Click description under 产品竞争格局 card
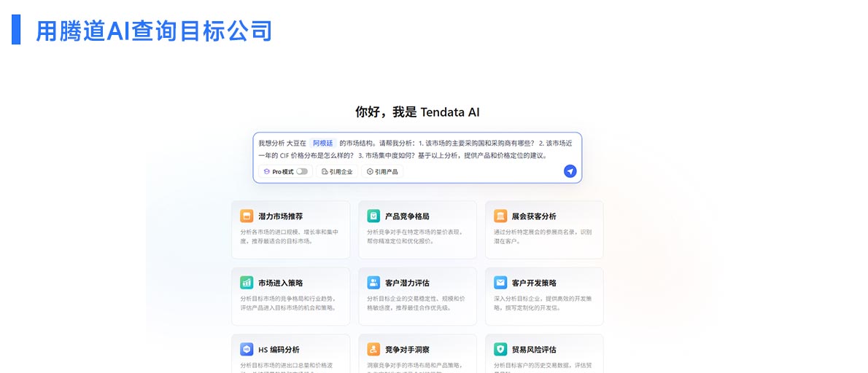 [x=414, y=237]
